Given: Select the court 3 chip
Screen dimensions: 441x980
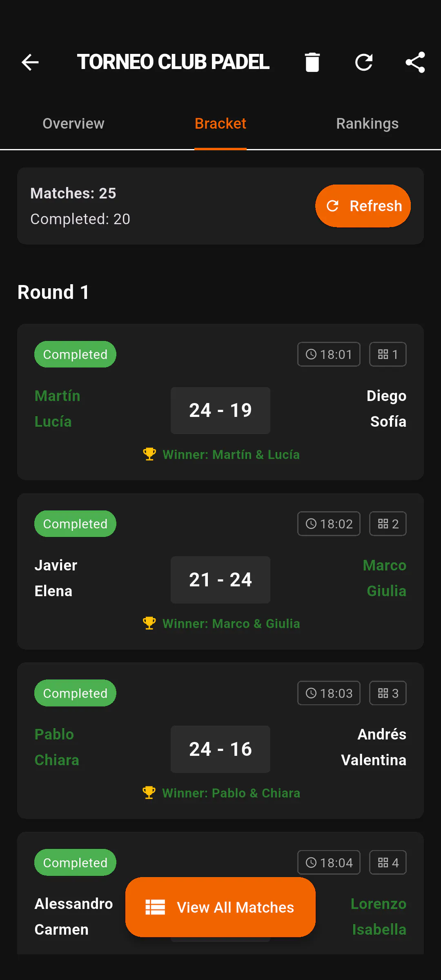Looking at the screenshot, I should point(388,693).
